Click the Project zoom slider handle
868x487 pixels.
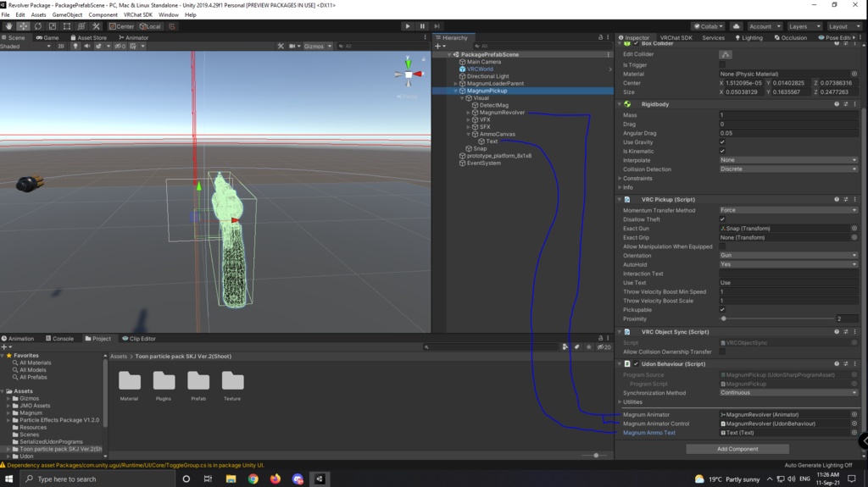click(x=596, y=456)
